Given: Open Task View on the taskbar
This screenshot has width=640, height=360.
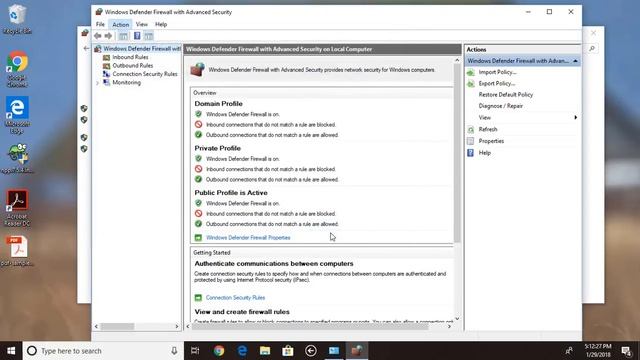Looking at the screenshot, I should coord(195,351).
